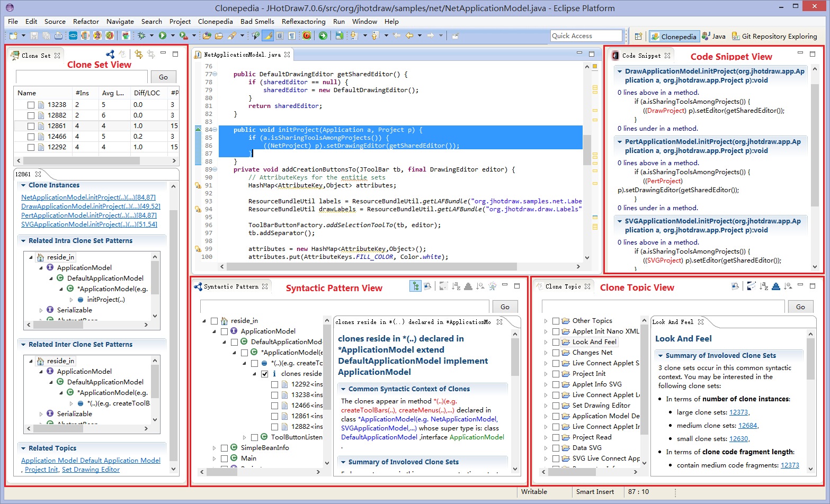Click the numbered 3 badge icon

pyautogui.click(x=110, y=35)
